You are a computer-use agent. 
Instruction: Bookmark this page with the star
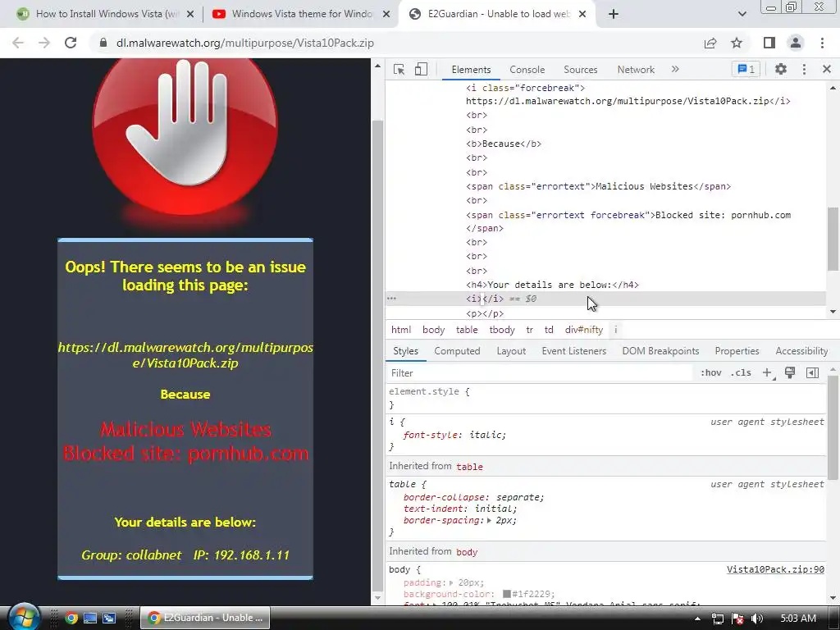tap(737, 43)
